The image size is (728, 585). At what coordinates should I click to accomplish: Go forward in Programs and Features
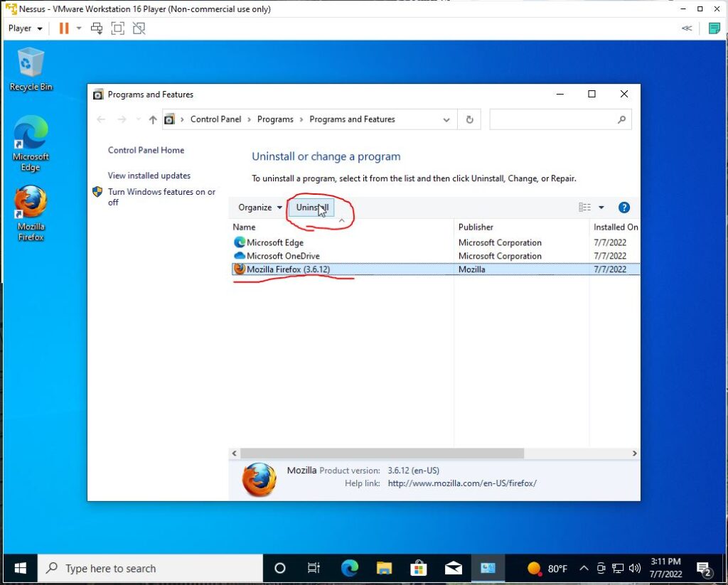tap(122, 120)
